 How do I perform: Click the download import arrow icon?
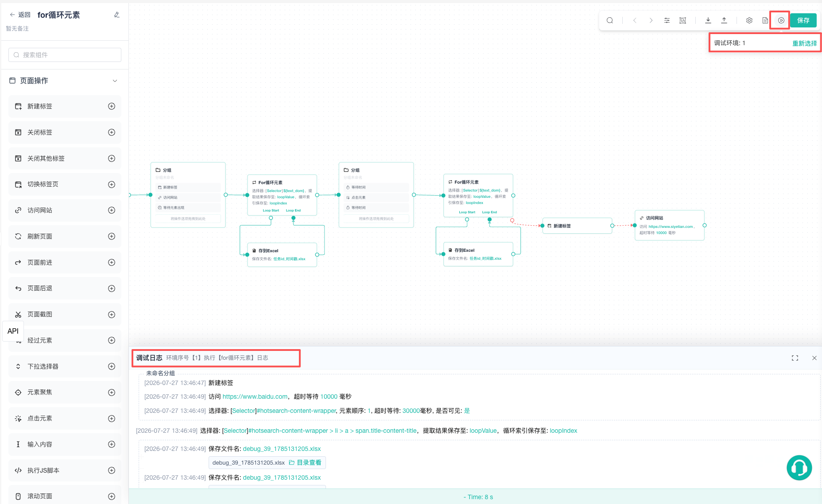click(708, 20)
